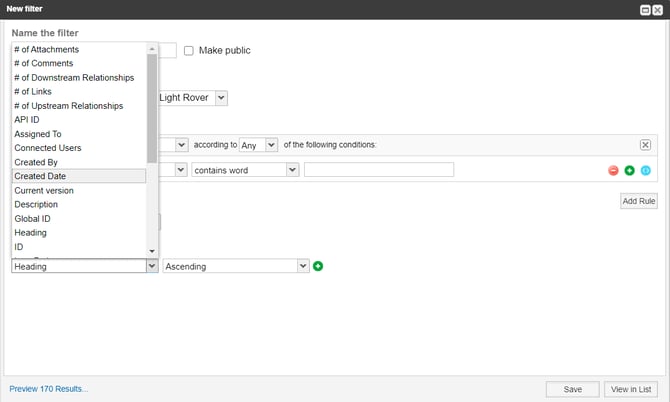Click the blue circular icon in rule row
Viewport: 670px width, 402px height.
click(645, 170)
